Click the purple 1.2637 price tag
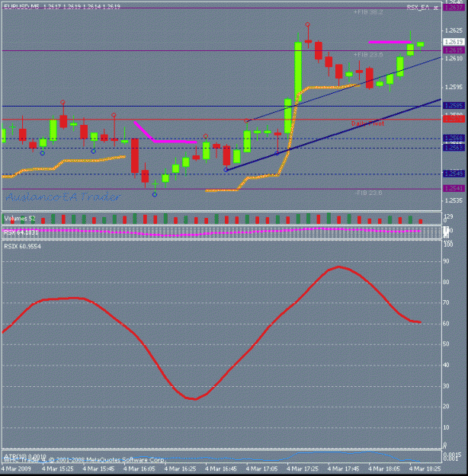 click(454, 8)
